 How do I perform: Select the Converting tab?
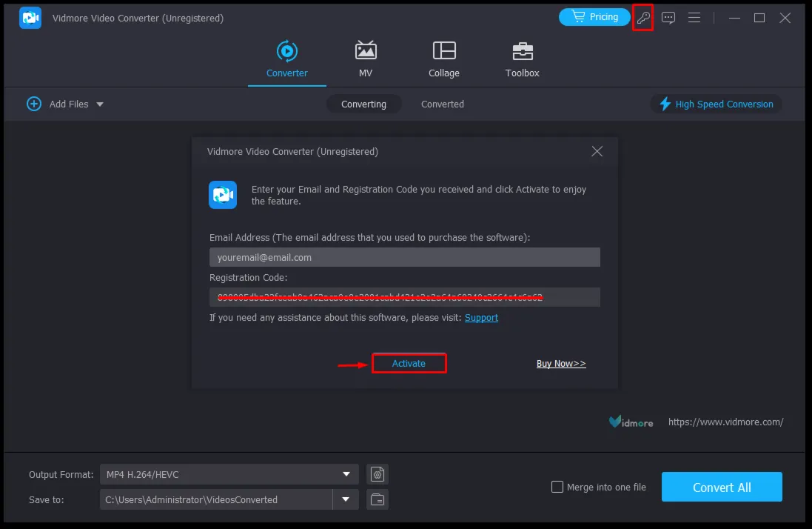[x=363, y=104]
